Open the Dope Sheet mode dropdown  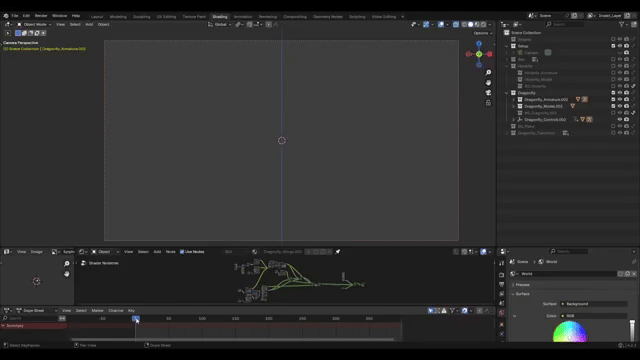point(37,311)
